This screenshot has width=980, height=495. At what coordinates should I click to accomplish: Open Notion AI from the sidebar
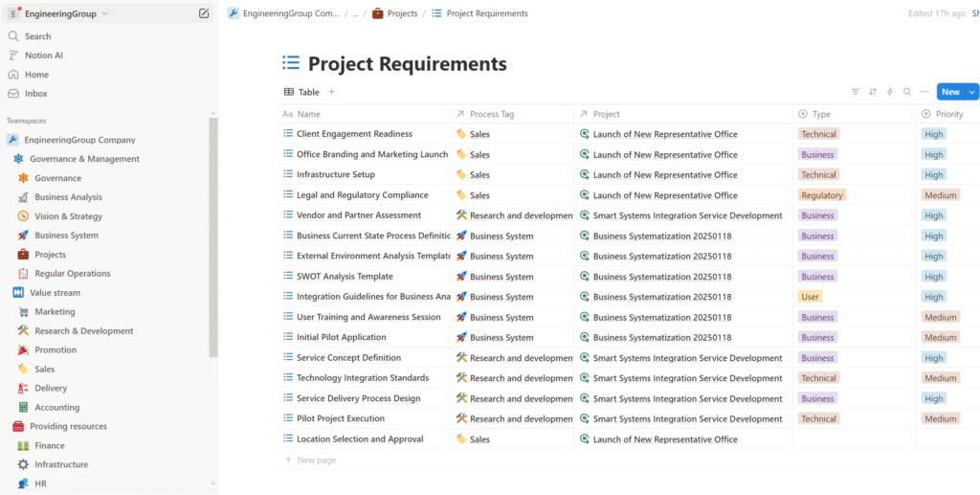coord(44,56)
